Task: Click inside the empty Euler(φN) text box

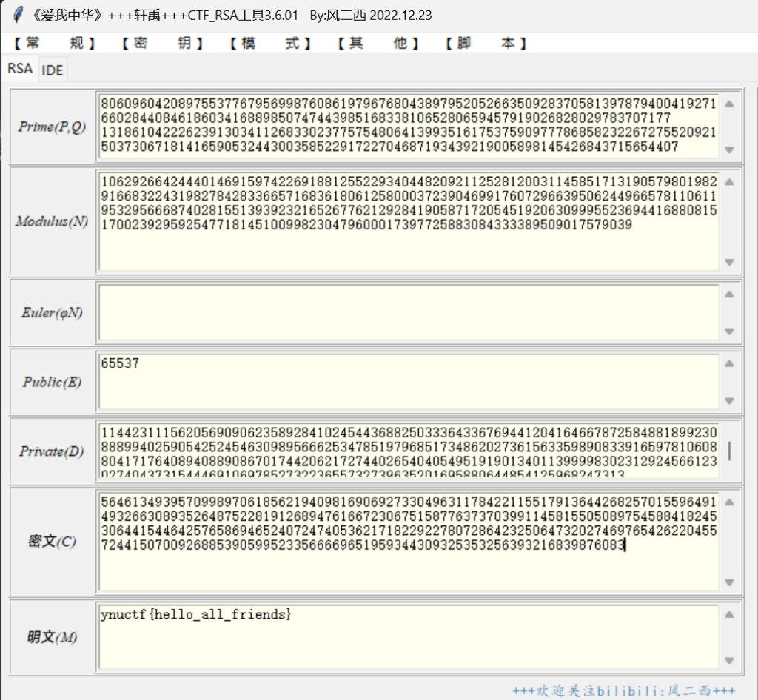Action: [x=407, y=312]
